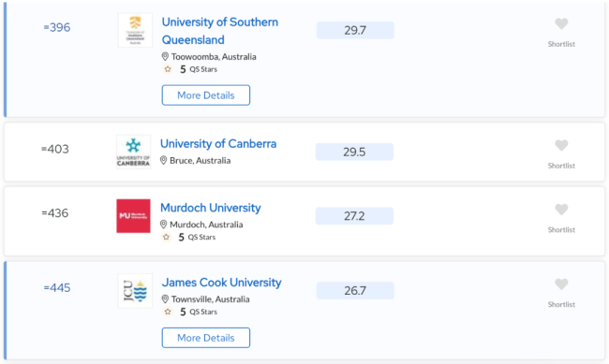Click More Details for James Cook University
The image size is (609, 364).
(206, 338)
